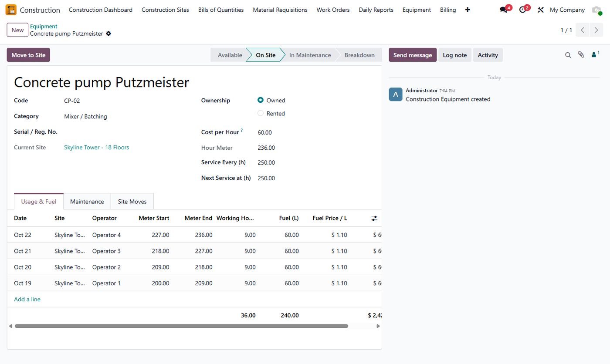Set status to In Maintenance
The width and height of the screenshot is (610, 364).
[x=310, y=55]
